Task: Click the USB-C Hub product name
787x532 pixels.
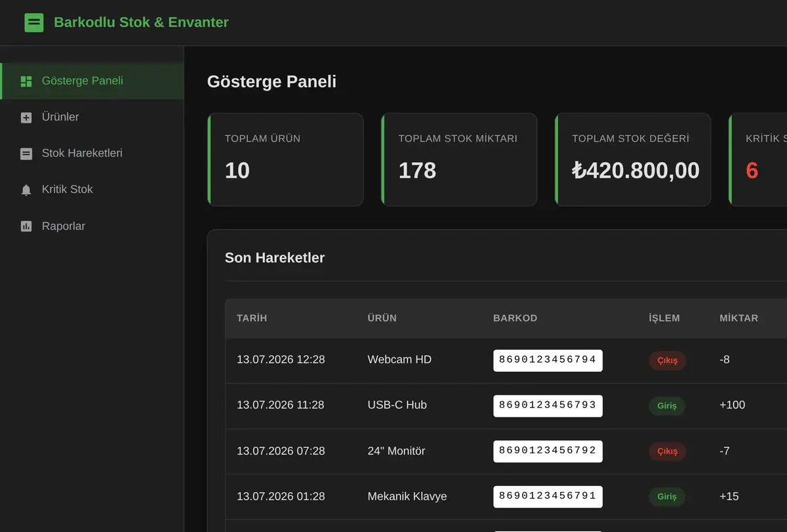Action: [x=397, y=405]
